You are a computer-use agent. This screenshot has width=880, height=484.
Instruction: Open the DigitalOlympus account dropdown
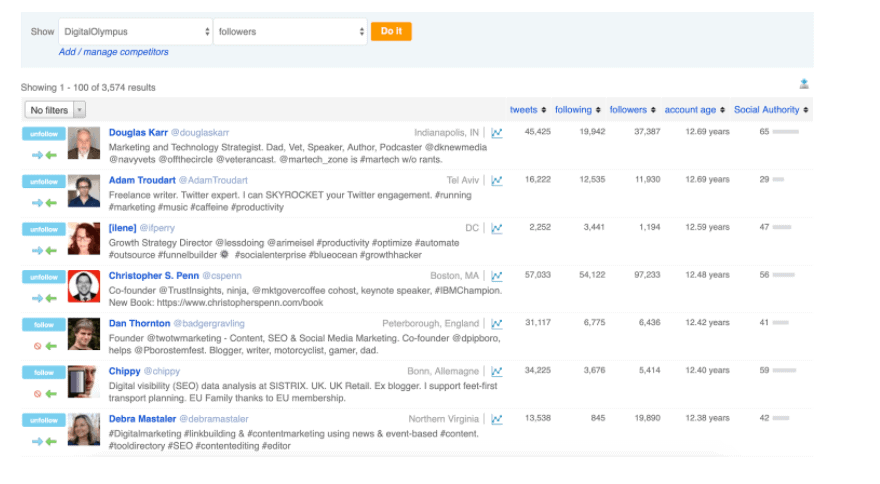pyautogui.click(x=135, y=32)
